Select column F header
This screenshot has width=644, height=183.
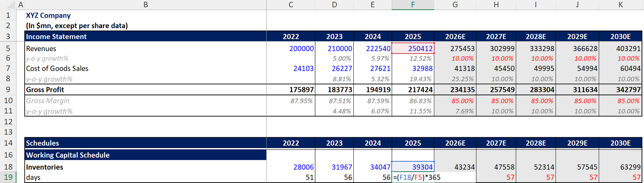click(413, 5)
